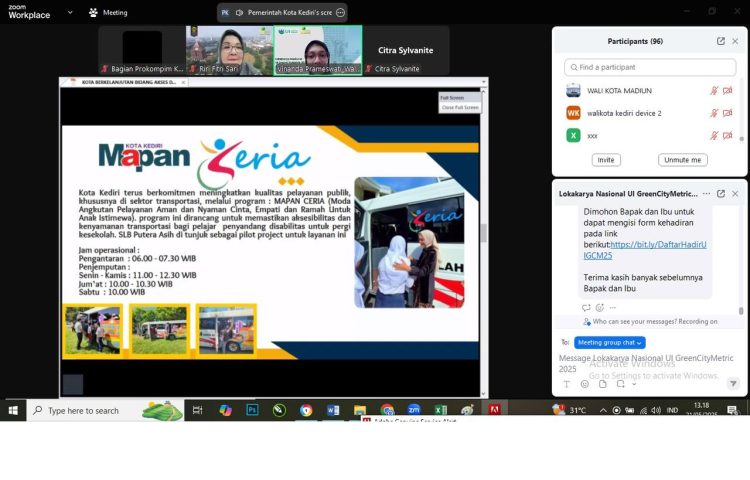Expand the Zoom Workplace dropdown arrow
This screenshot has width=750, height=480.
click(70, 13)
